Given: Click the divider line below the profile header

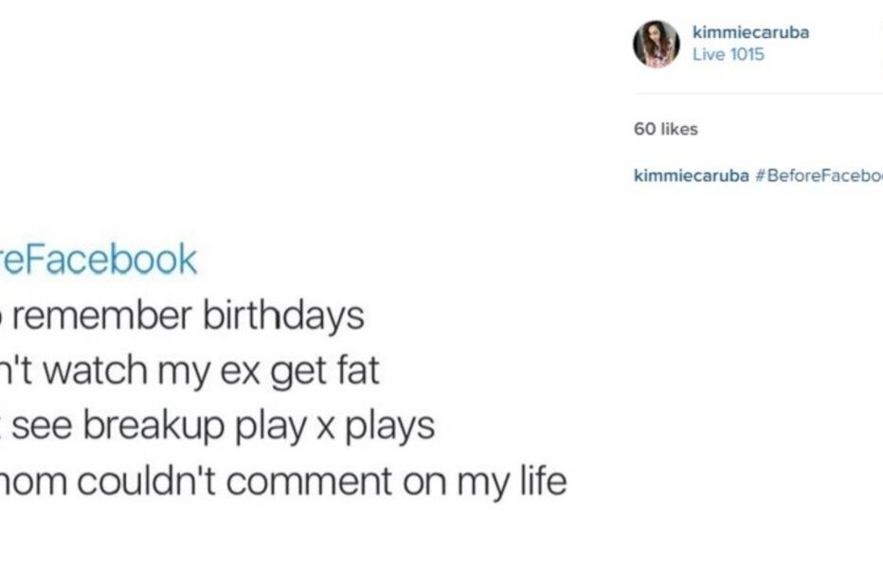Looking at the screenshot, I should tap(758, 94).
